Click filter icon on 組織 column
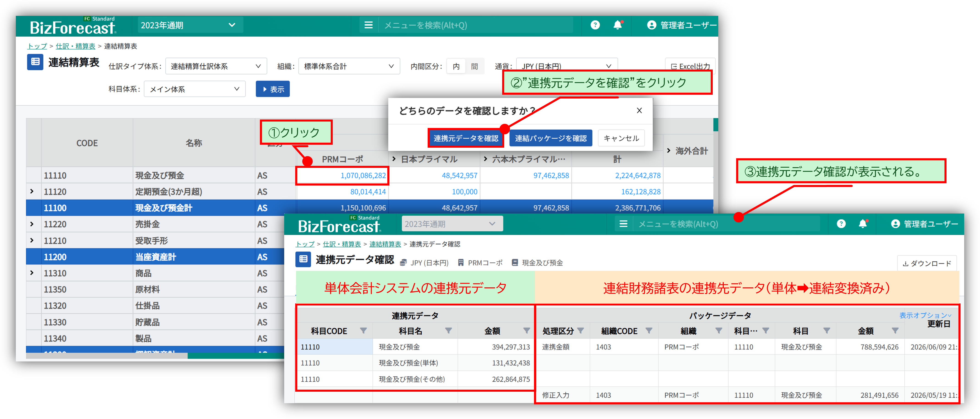980x419 pixels. pyautogui.click(x=719, y=330)
